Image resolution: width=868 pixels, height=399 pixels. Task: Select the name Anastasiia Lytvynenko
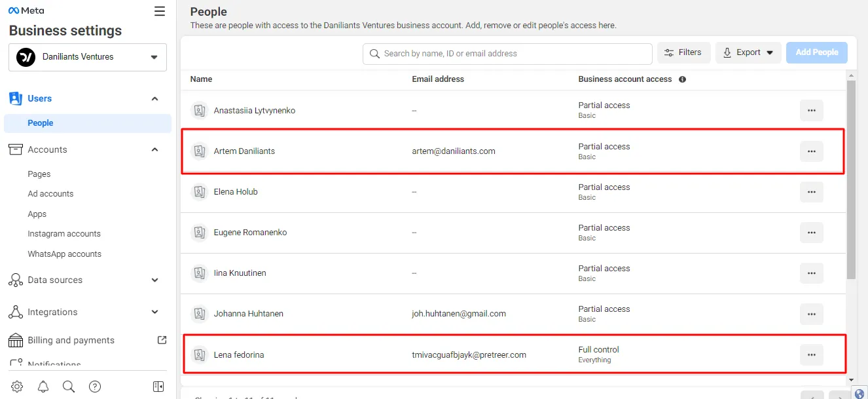pyautogui.click(x=255, y=111)
